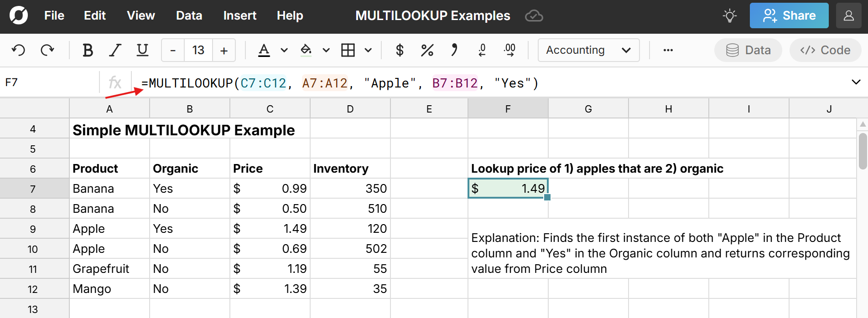This screenshot has height=318, width=868.
Task: Open text color dropdown arrow
Action: (x=284, y=50)
